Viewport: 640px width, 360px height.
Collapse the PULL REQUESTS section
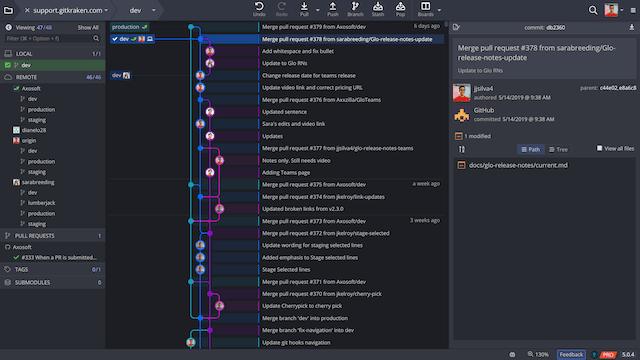point(53,236)
